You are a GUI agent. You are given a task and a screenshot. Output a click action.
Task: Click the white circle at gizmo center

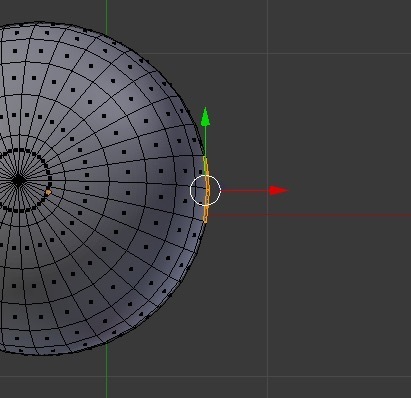[x=205, y=190]
